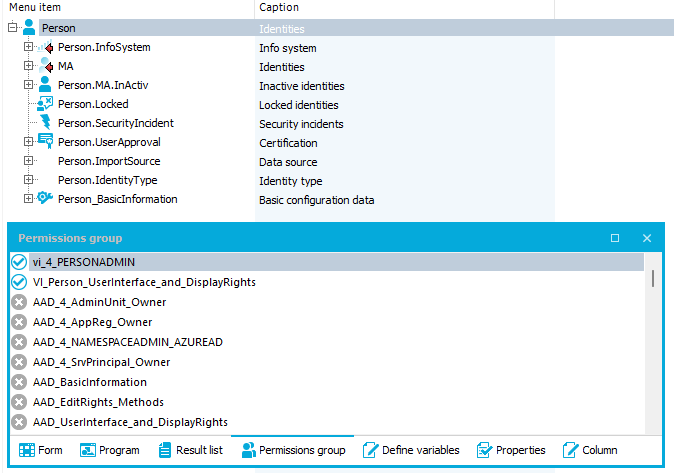Expand the Person.InfoSystem node

pyautogui.click(x=28, y=46)
